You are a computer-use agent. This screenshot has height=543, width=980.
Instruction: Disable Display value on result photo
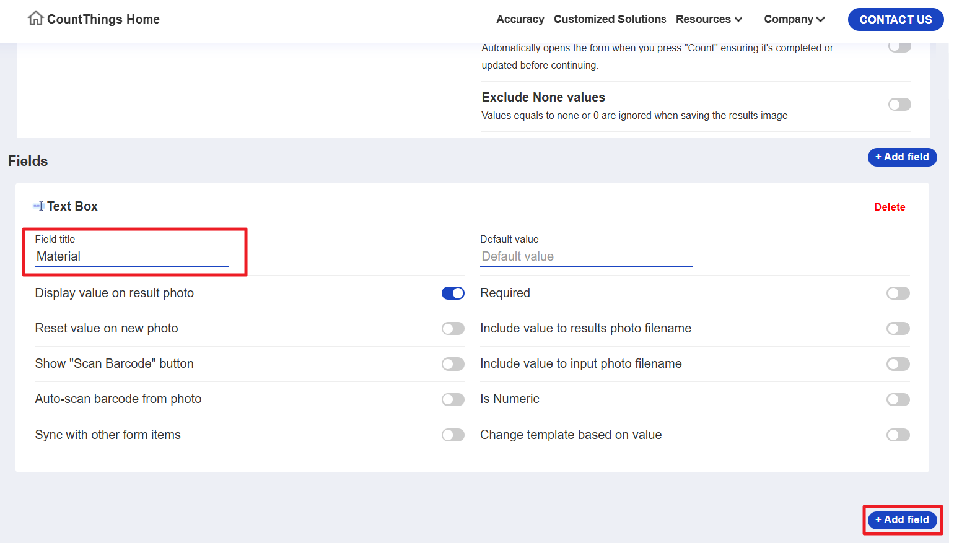[x=453, y=293]
